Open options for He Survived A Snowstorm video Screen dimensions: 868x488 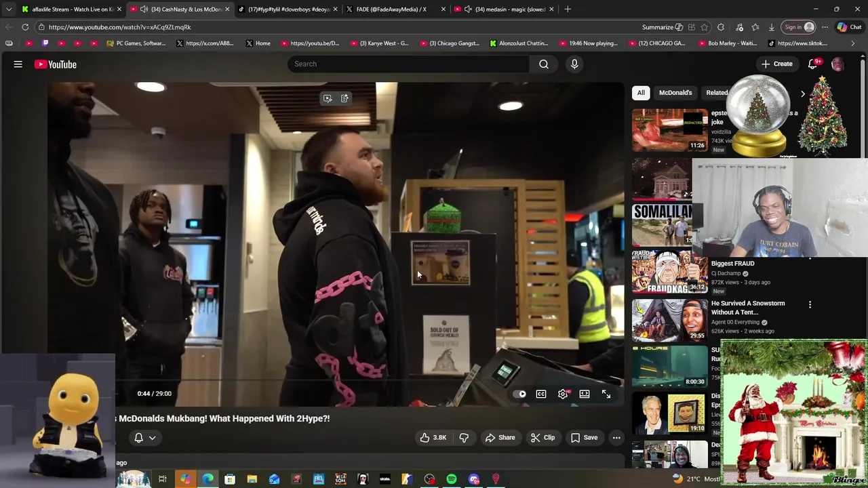click(x=810, y=305)
